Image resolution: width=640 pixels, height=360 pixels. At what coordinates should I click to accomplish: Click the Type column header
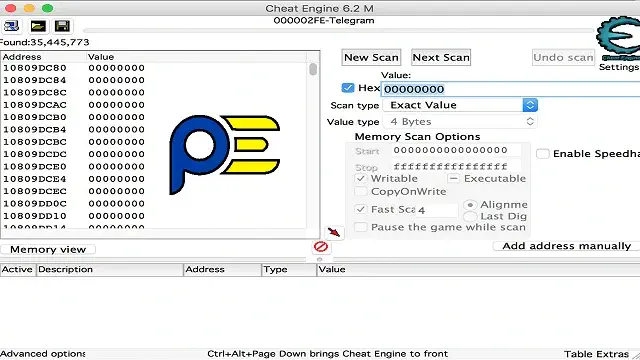point(289,269)
